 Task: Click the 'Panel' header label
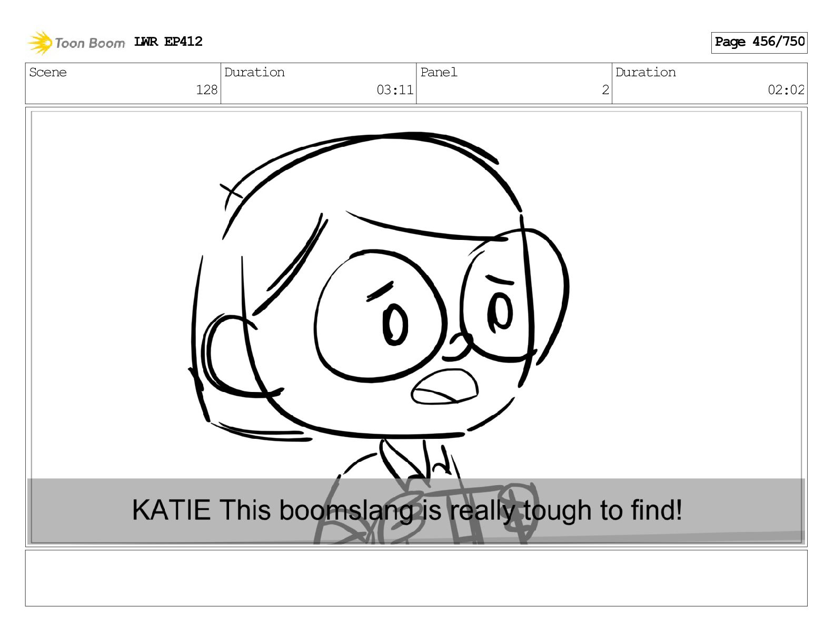point(439,72)
